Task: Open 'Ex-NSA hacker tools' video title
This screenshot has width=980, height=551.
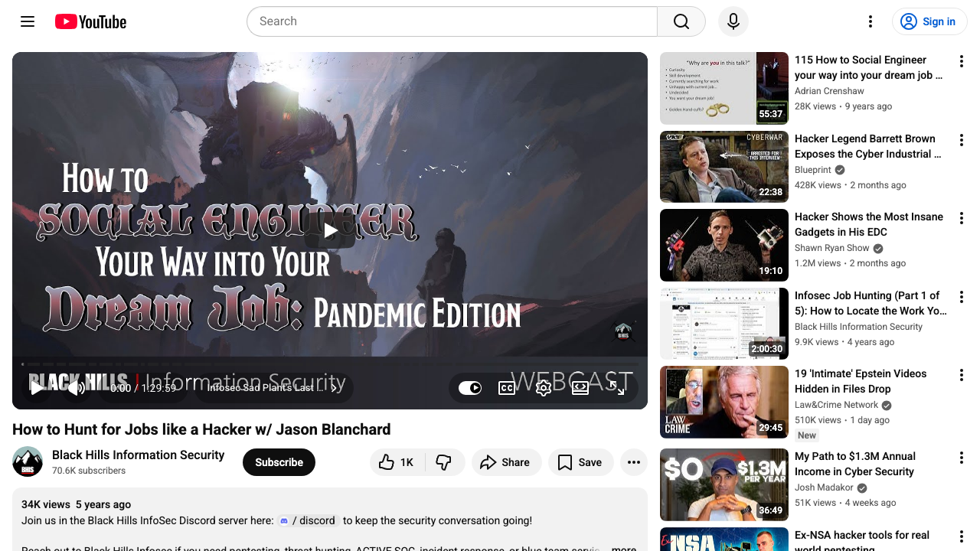Action: pyautogui.click(x=862, y=541)
